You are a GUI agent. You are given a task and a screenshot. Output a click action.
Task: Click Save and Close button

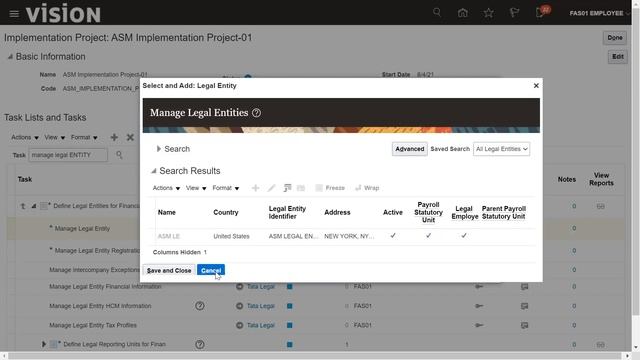[x=169, y=270]
